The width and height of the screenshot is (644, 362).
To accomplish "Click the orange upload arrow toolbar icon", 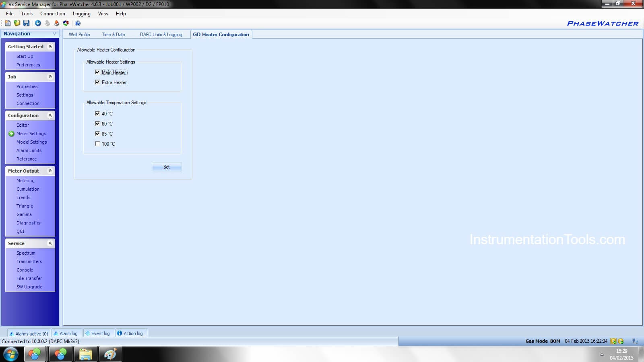I will click(x=56, y=23).
